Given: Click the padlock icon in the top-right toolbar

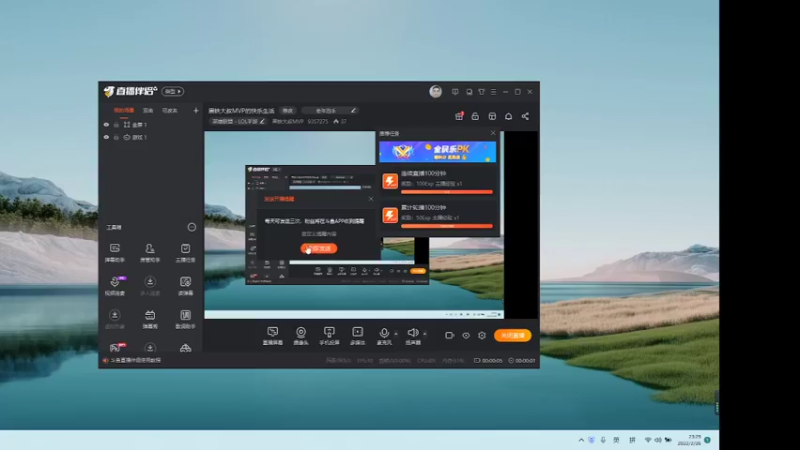Looking at the screenshot, I should (475, 116).
